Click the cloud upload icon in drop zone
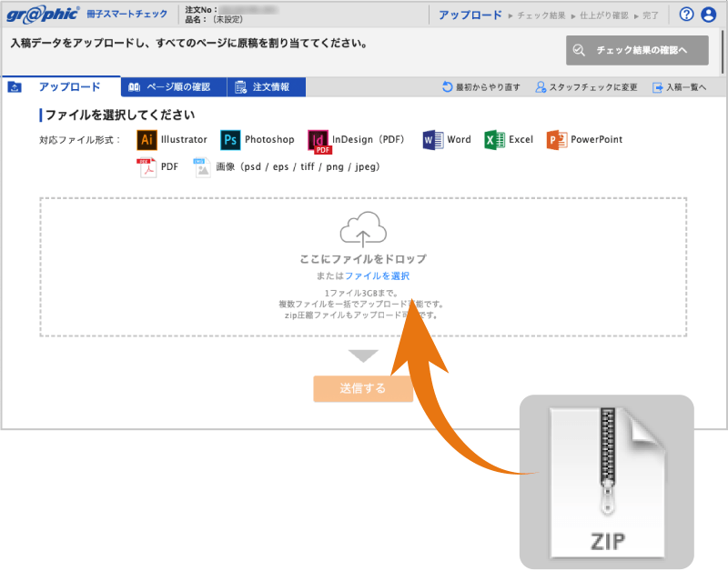The image size is (728, 571). coord(363,229)
